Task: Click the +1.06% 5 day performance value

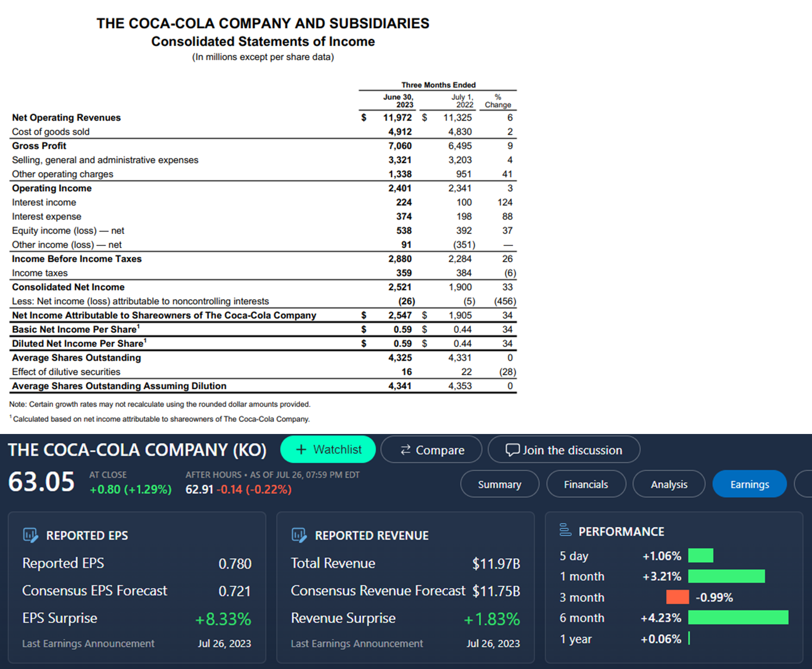Action: (662, 556)
